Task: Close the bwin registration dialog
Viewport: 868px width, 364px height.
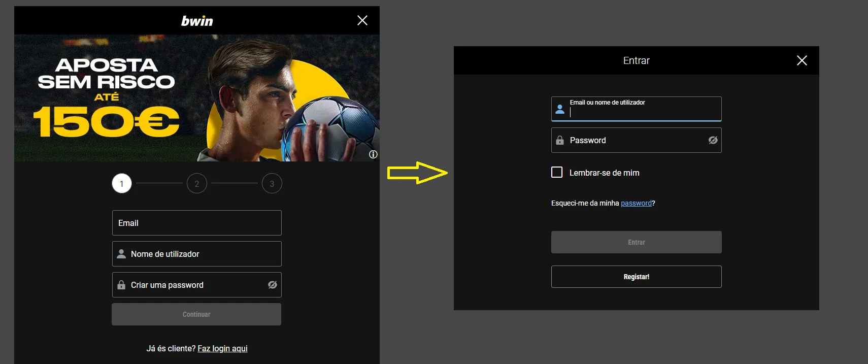Action: (362, 20)
